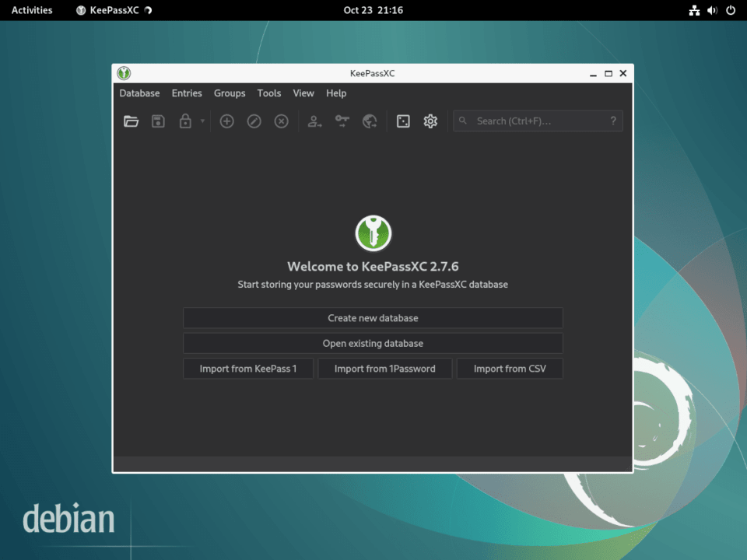The width and height of the screenshot is (747, 560).
Task: Expand the arrow next to the lock icon
Action: pos(201,121)
